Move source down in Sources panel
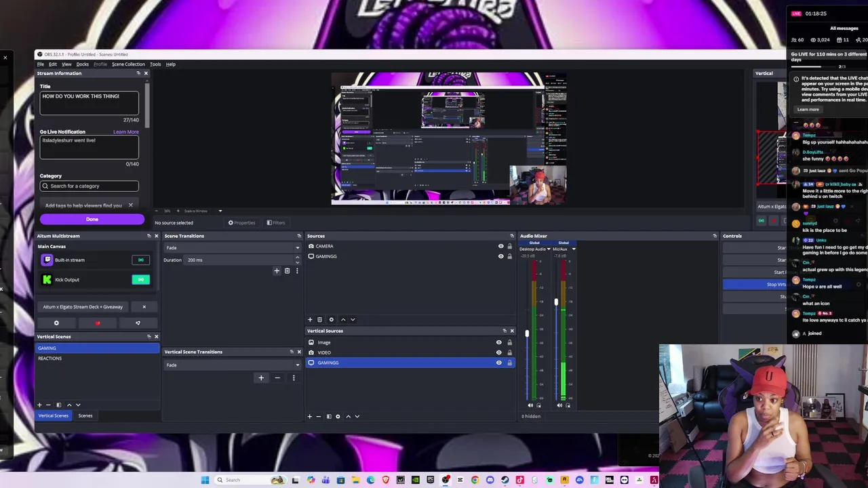Viewport: 868px width, 488px height. [353, 319]
